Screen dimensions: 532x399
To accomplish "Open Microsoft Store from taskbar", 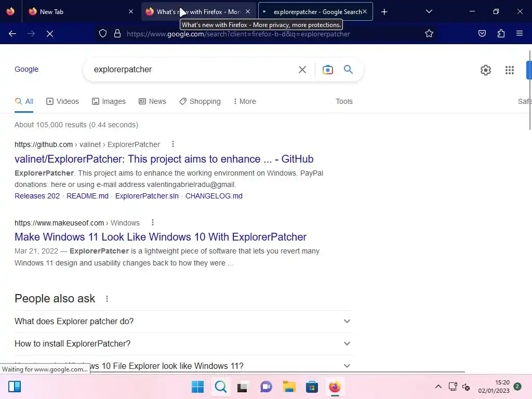I will (x=312, y=387).
